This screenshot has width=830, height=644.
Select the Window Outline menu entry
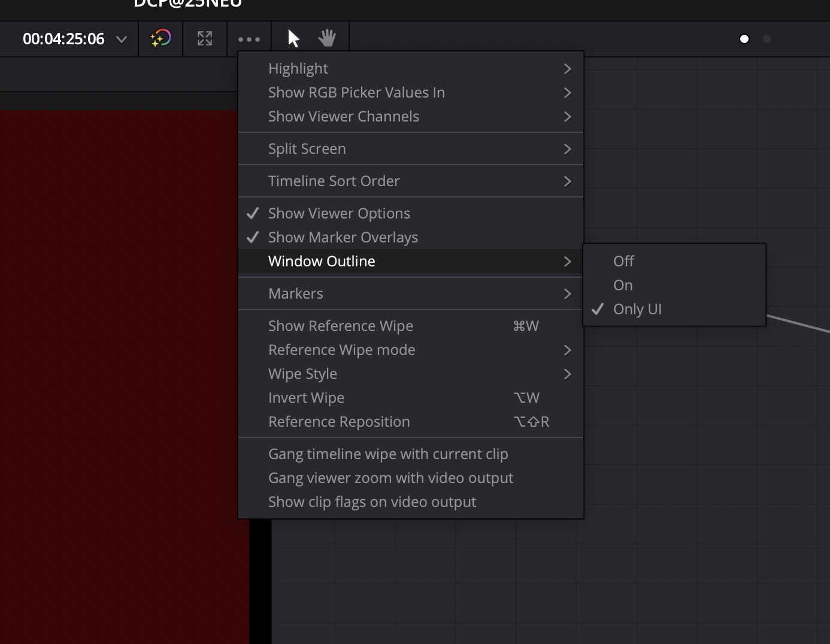point(411,262)
